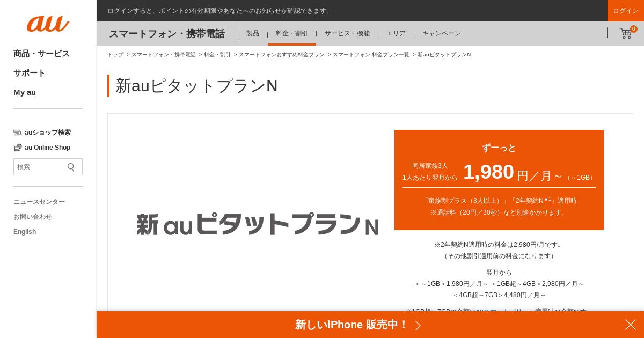Switch the site to English
Screen dimensions: 644x338
click(25, 232)
